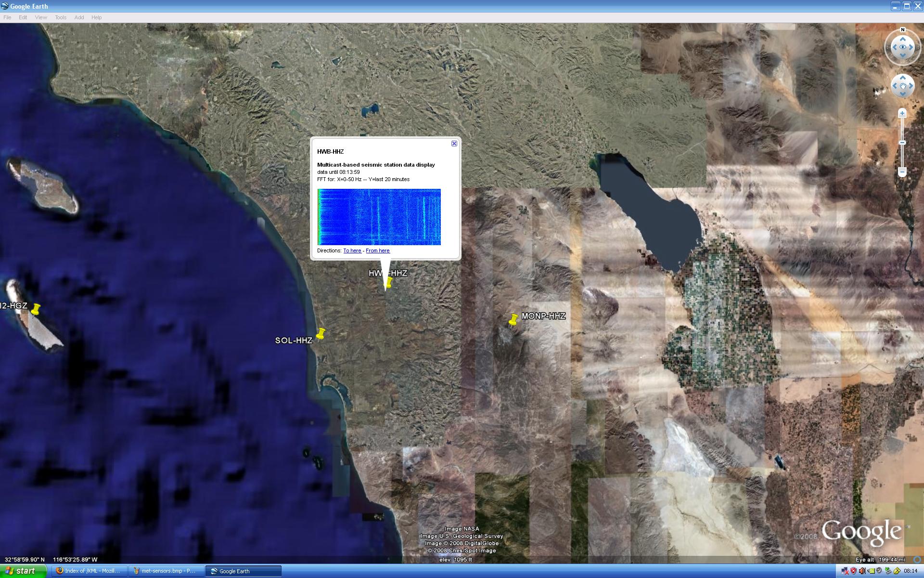Click the orange volume speaker tray icon

[862, 571]
